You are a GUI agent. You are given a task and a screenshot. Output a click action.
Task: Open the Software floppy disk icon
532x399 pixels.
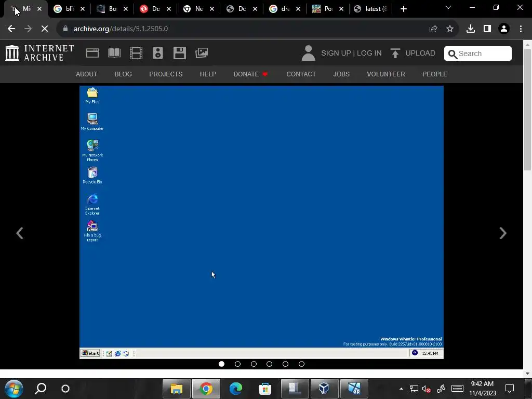(x=179, y=53)
